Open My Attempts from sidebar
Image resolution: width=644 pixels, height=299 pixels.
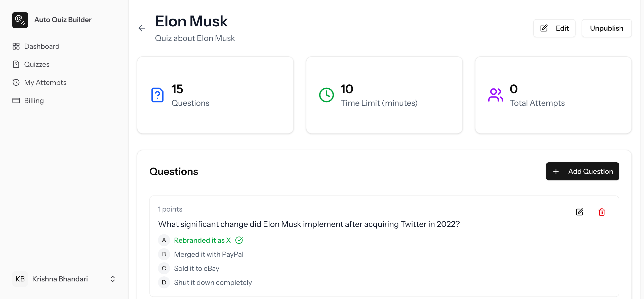[45, 83]
